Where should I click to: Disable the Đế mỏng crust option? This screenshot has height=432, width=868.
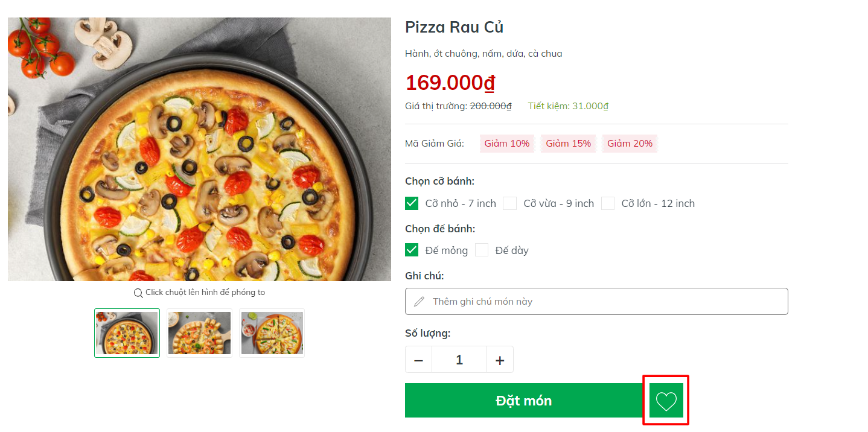[x=412, y=250]
